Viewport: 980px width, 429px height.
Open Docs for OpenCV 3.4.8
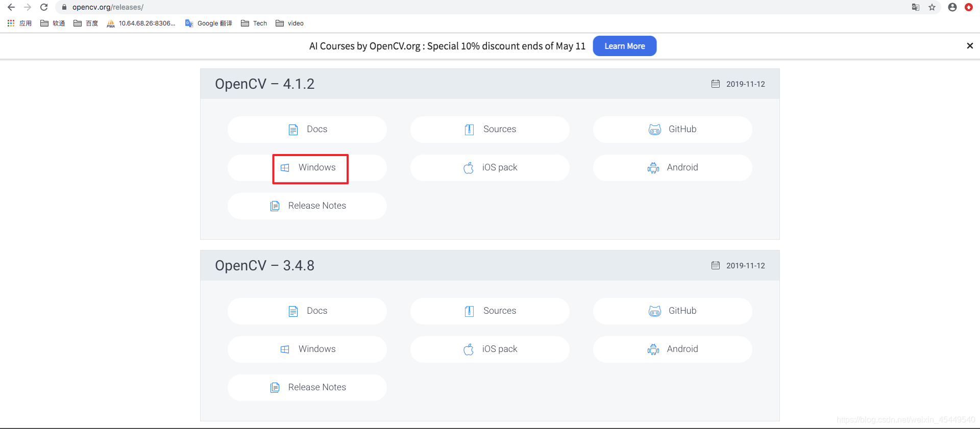pyautogui.click(x=307, y=311)
